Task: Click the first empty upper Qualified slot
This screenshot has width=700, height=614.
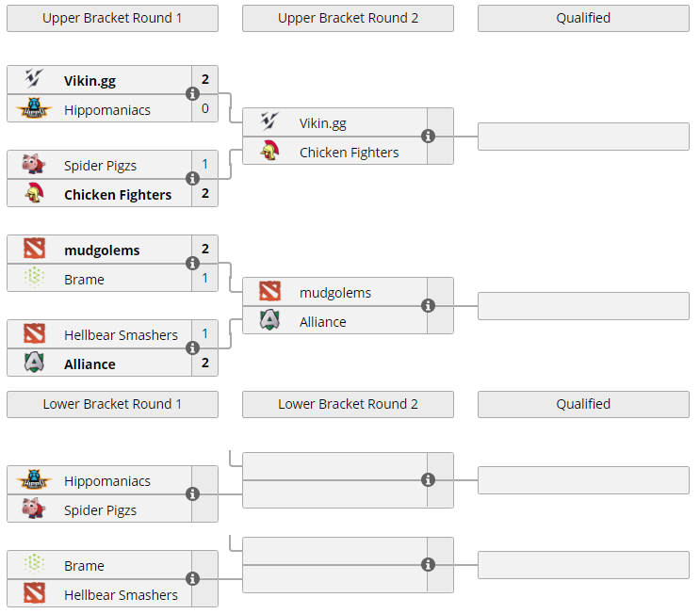Action: click(583, 137)
